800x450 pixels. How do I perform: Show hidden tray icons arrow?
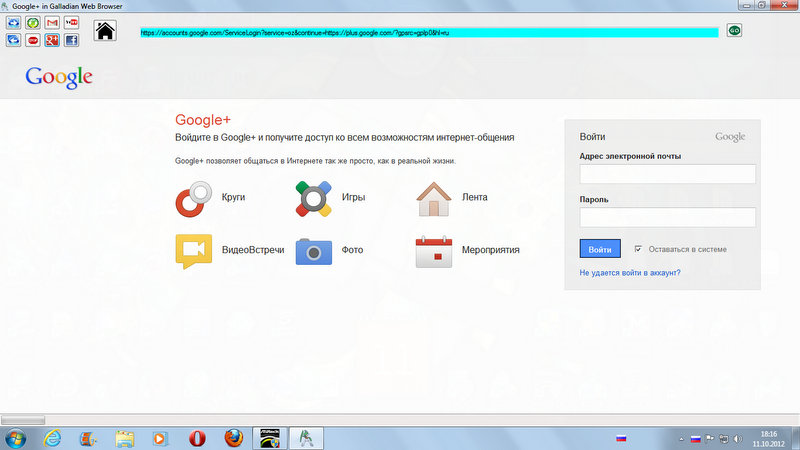[681, 439]
